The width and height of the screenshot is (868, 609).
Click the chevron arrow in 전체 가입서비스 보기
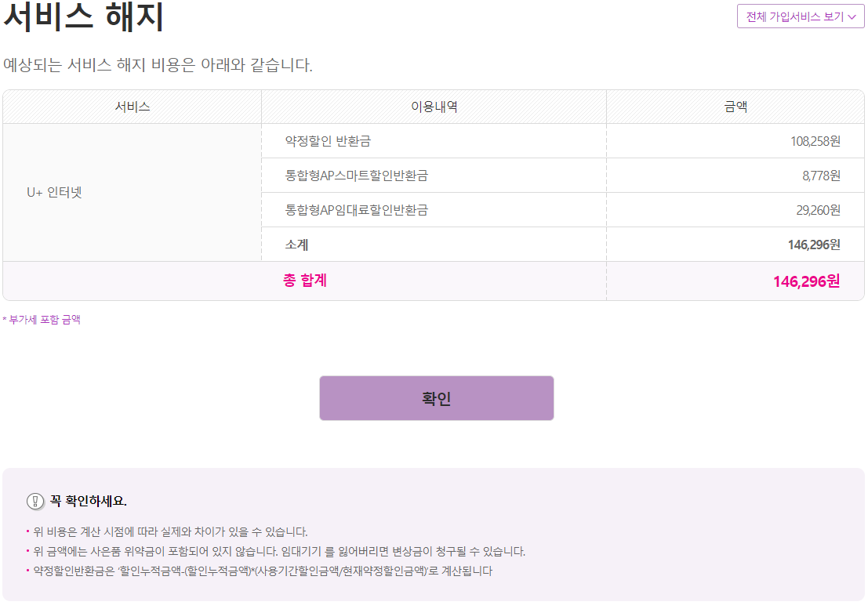[852, 17]
